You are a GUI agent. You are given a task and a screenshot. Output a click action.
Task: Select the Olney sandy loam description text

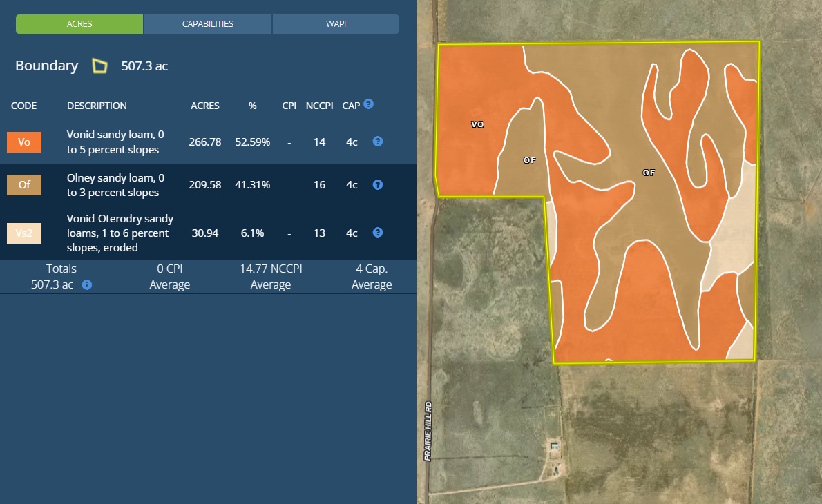pyautogui.click(x=115, y=185)
